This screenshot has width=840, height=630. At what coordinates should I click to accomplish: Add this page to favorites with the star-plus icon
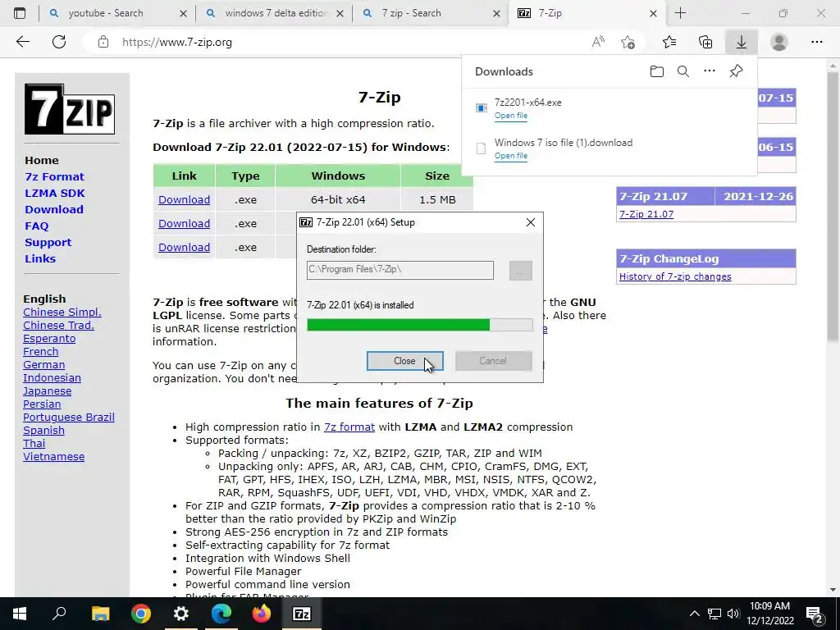pos(628,42)
